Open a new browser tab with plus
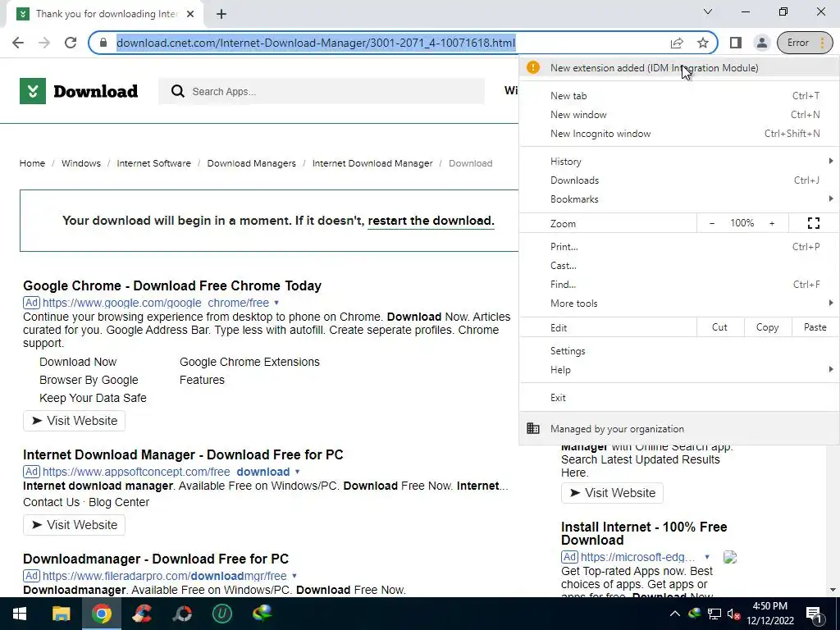The image size is (840, 630). pyautogui.click(x=221, y=14)
